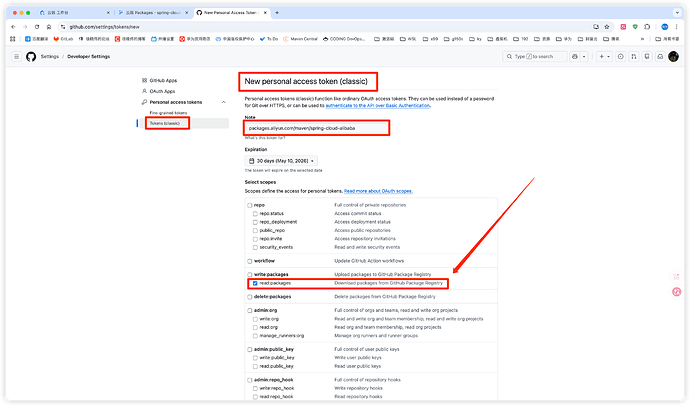Open the To Do bookmark
The image size is (690, 405).
point(269,39)
